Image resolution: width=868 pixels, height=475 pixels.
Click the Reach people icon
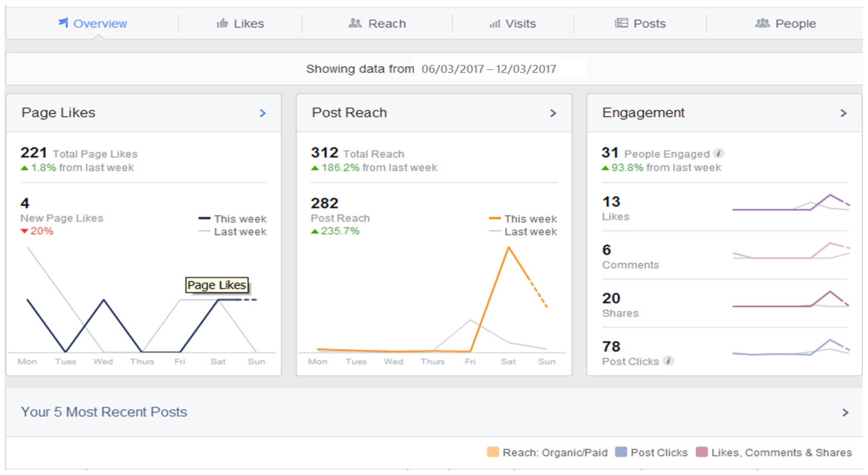355,23
